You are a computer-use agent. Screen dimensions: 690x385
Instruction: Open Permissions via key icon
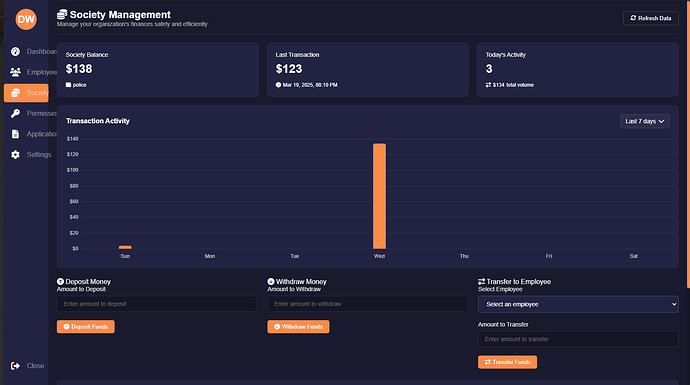15,114
